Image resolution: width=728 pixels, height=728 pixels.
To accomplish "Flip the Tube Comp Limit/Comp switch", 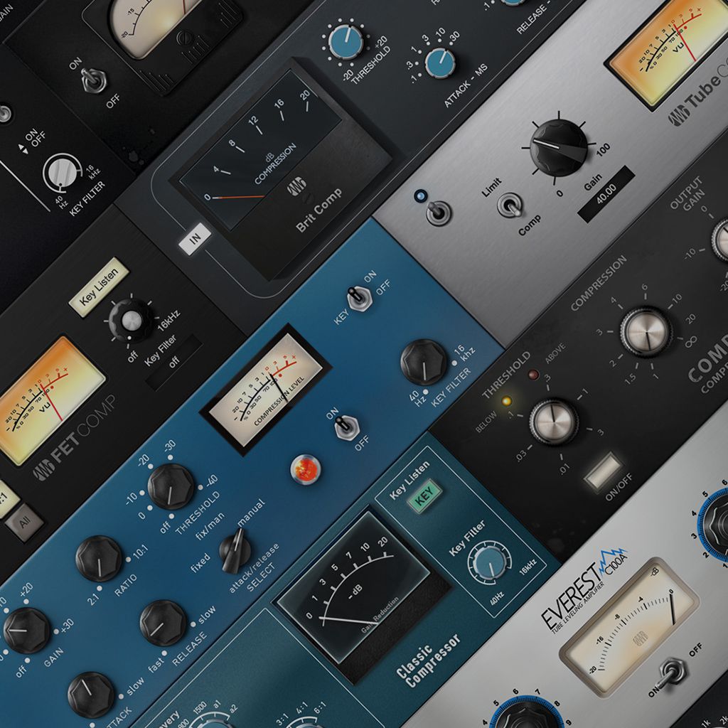I will [x=508, y=205].
